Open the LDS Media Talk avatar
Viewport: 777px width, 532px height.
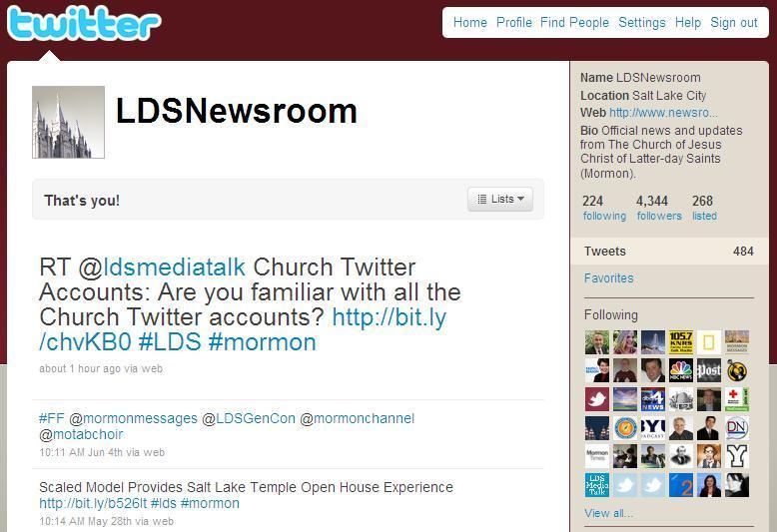tap(597, 485)
